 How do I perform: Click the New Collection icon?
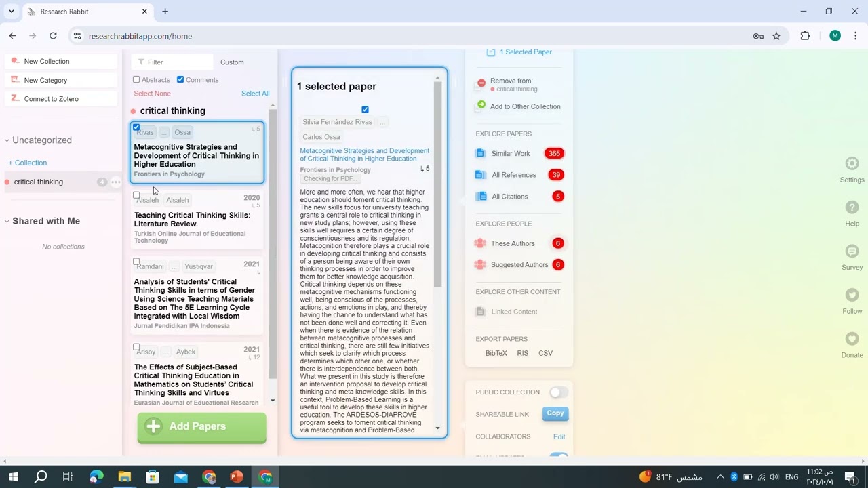point(15,61)
